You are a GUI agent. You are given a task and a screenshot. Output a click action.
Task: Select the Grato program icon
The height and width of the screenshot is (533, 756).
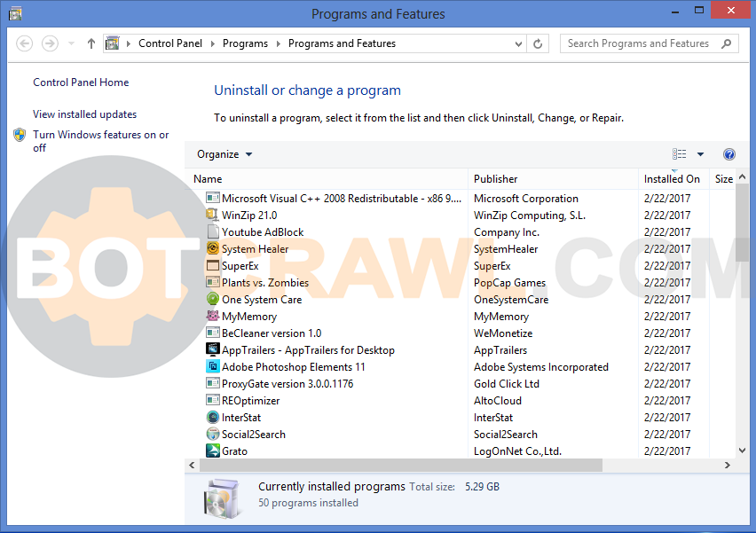(213, 451)
